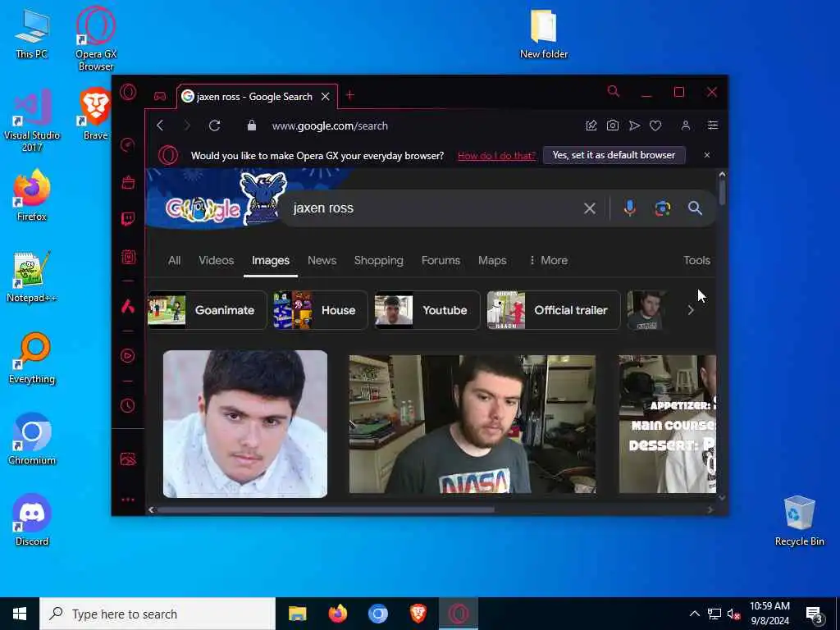Open sidebar three-dots more options
This screenshot has height=630, width=840.
pos(128,500)
